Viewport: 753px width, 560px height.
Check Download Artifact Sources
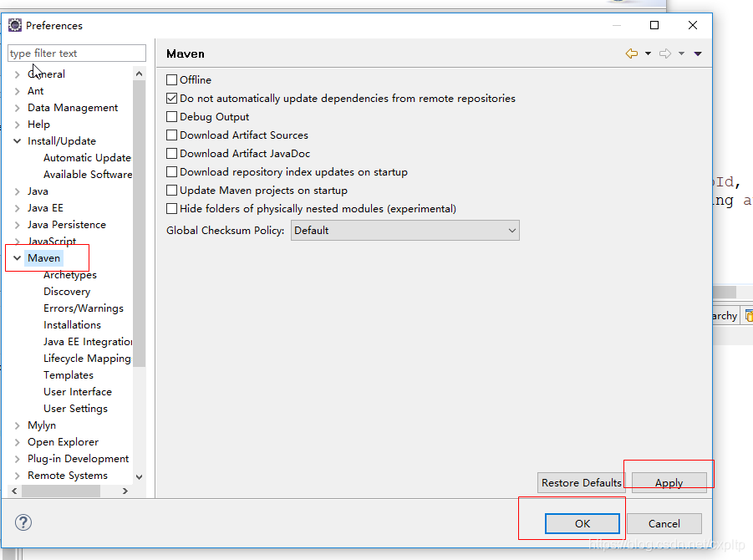point(171,135)
